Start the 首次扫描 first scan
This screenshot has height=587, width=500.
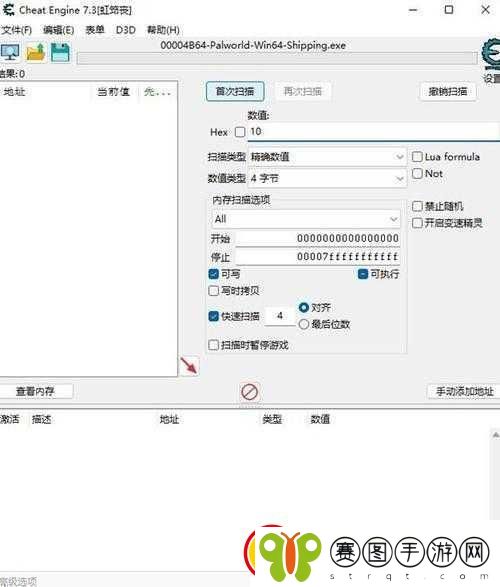tap(235, 91)
